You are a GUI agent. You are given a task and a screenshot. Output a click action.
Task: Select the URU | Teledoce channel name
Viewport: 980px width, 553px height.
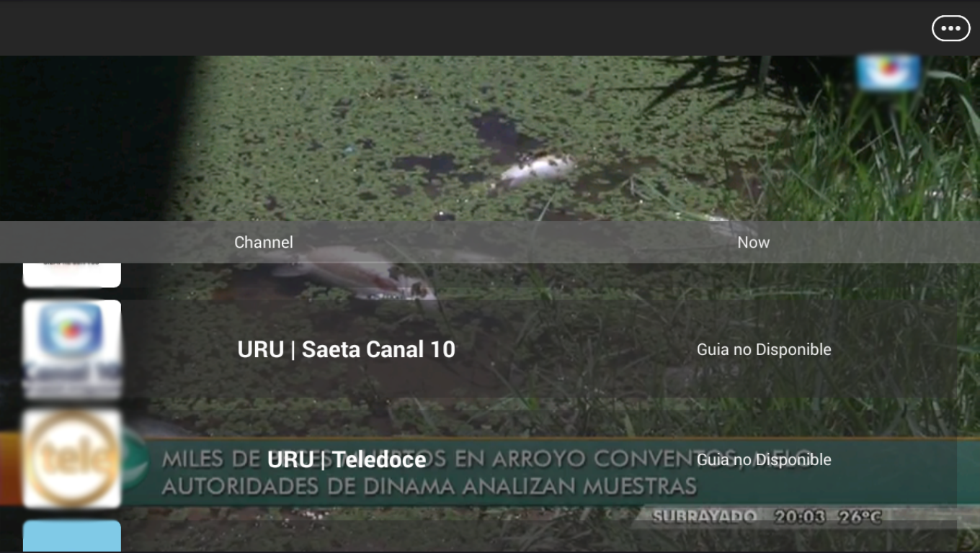click(346, 459)
